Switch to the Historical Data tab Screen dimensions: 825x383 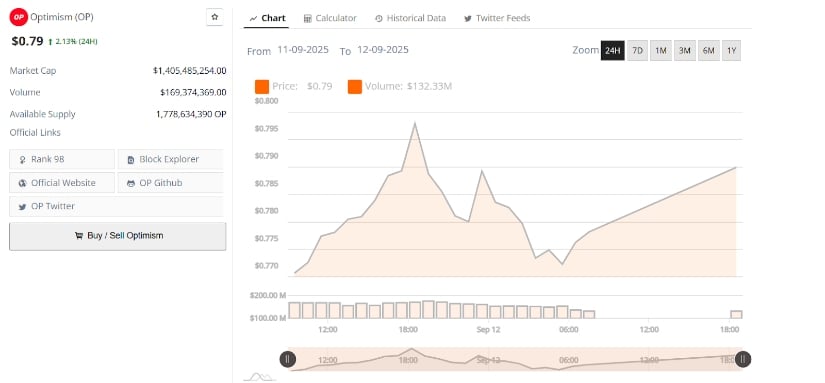coord(410,18)
